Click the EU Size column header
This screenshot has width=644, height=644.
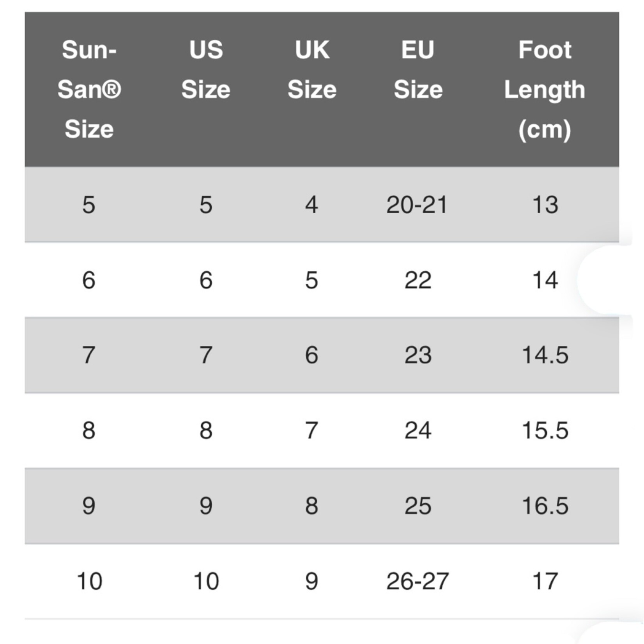click(418, 70)
